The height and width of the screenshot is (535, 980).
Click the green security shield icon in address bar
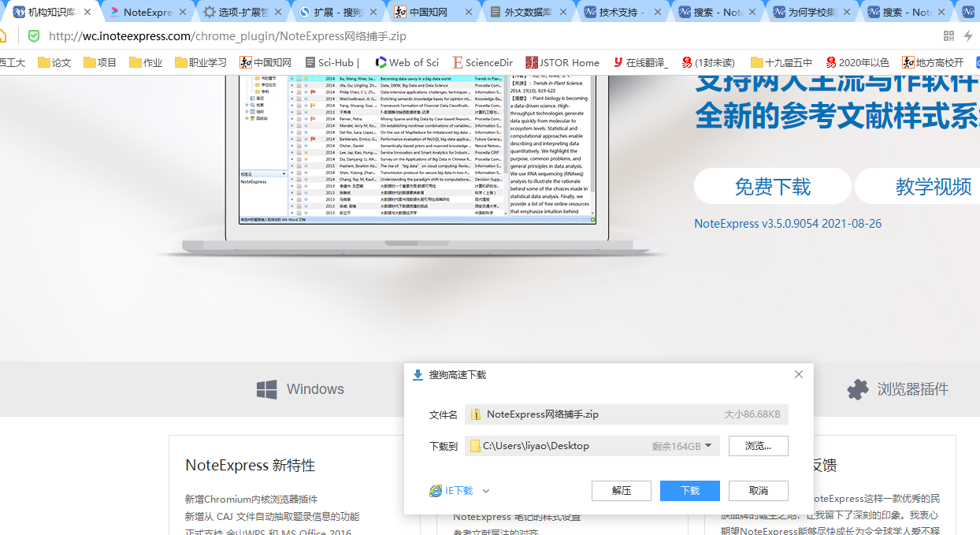tap(34, 36)
